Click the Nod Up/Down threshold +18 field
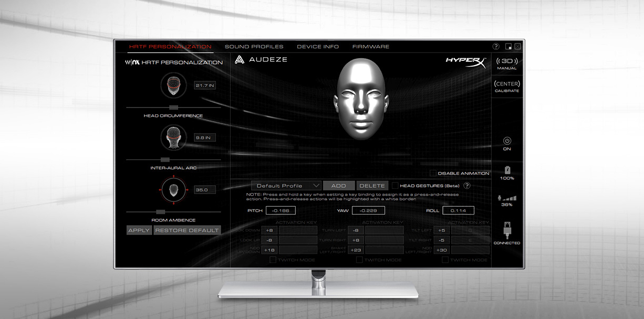The width and height of the screenshot is (644, 319). pyautogui.click(x=269, y=250)
